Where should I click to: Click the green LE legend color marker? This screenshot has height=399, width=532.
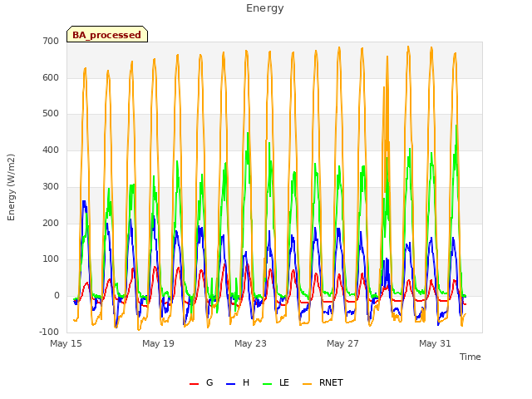tap(268, 384)
